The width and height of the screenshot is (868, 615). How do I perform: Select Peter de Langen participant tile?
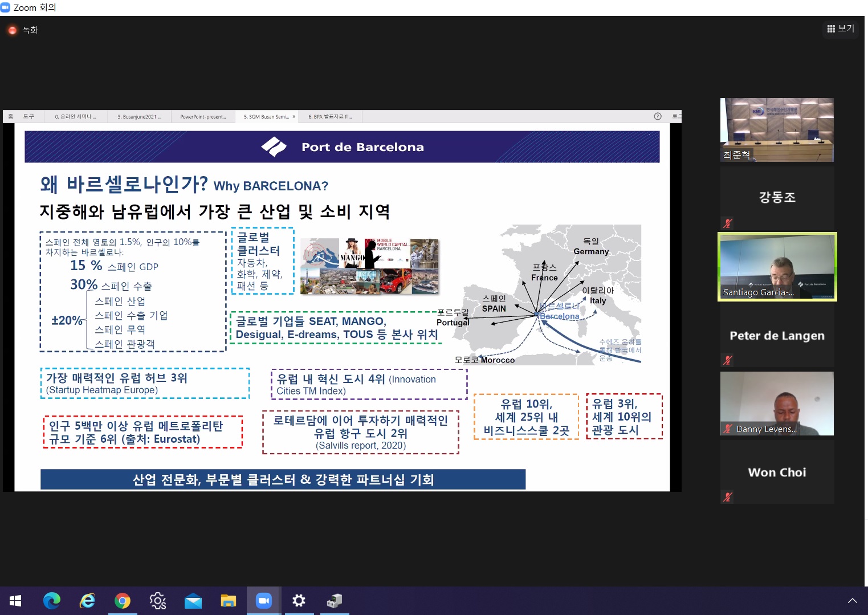(x=777, y=335)
